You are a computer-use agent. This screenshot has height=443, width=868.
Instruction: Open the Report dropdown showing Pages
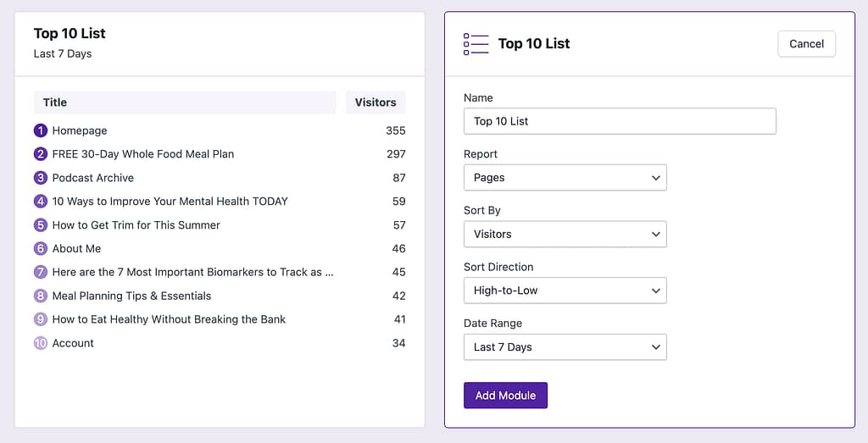(565, 178)
